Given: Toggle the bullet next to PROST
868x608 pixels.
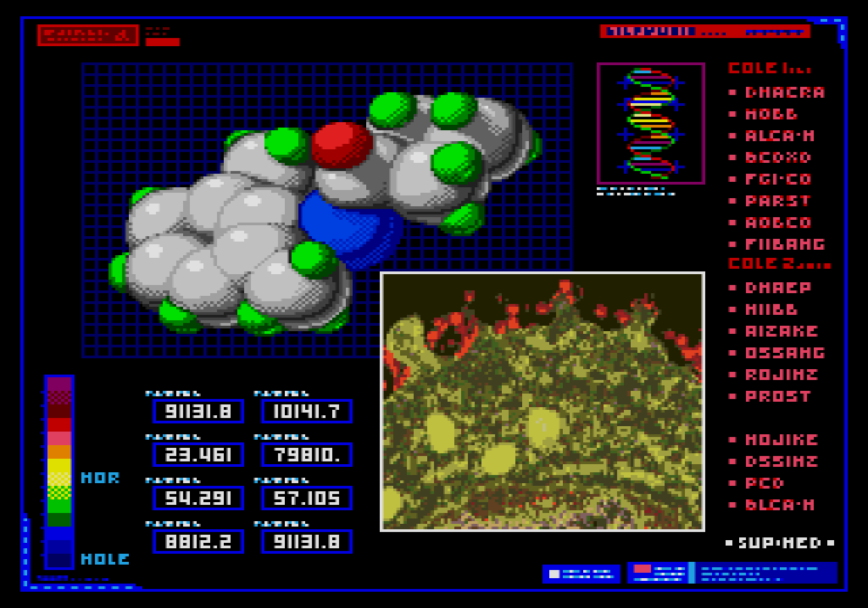Looking at the screenshot, I should coord(732,396).
